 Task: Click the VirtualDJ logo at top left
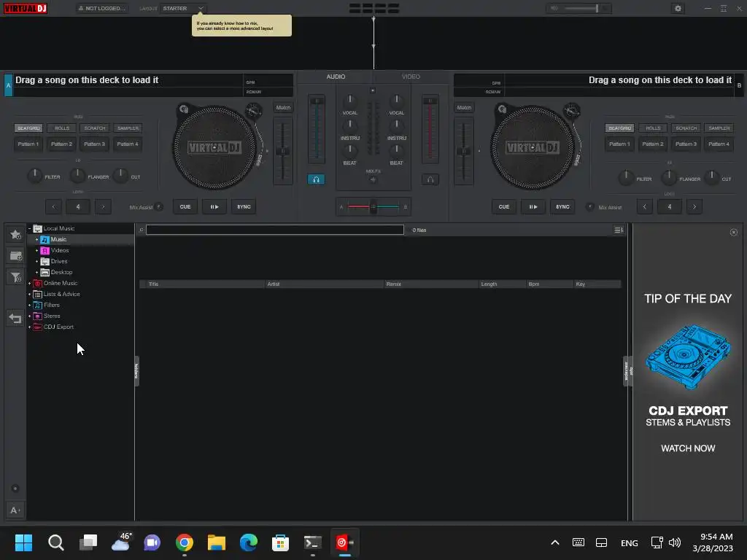click(26, 8)
